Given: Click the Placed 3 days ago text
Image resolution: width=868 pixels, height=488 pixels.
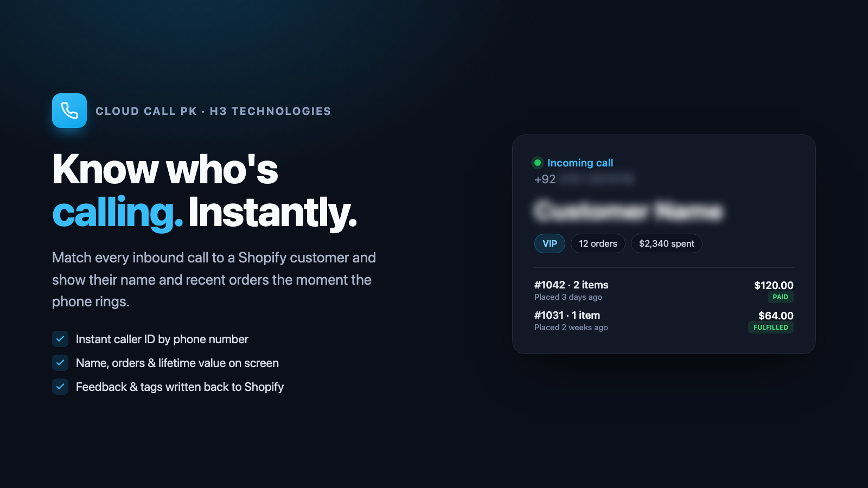Looking at the screenshot, I should [x=568, y=297].
